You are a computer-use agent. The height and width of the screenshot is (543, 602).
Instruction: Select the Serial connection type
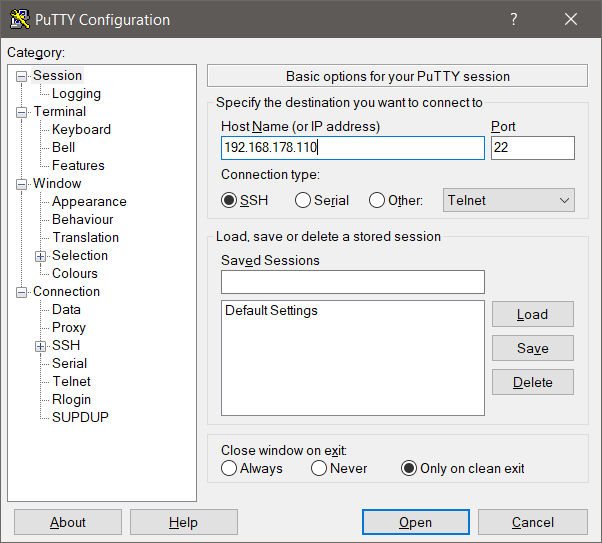coord(303,200)
